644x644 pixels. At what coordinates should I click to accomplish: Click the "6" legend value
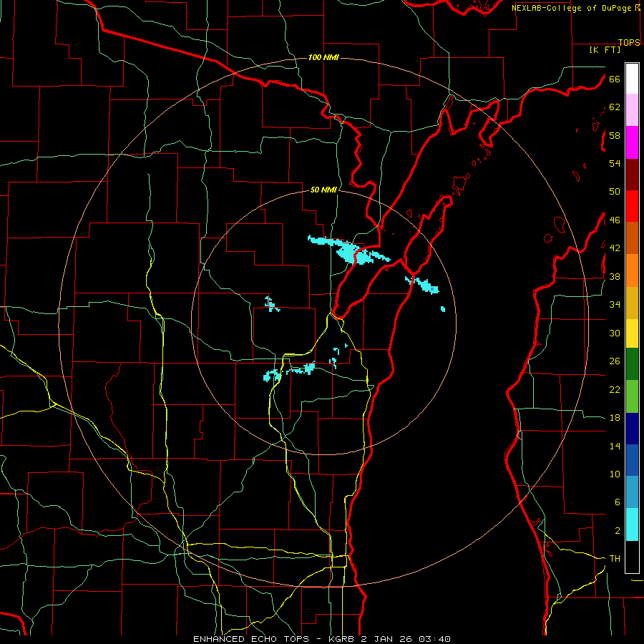click(618, 502)
